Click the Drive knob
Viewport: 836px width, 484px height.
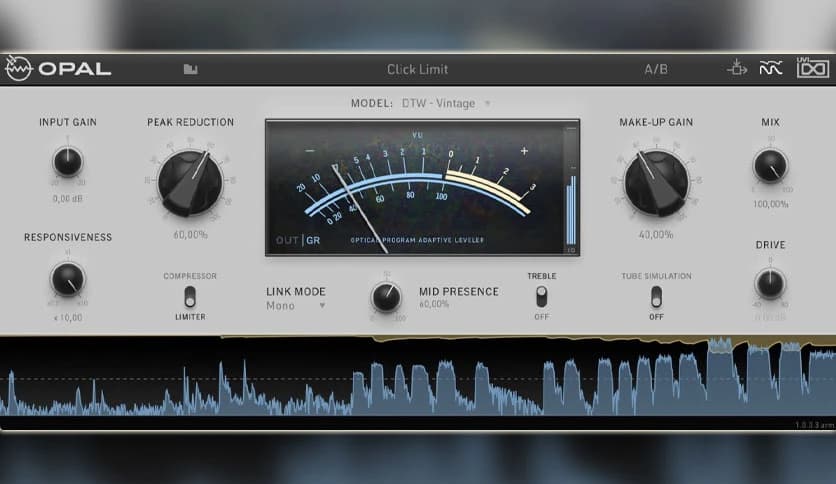tap(770, 283)
